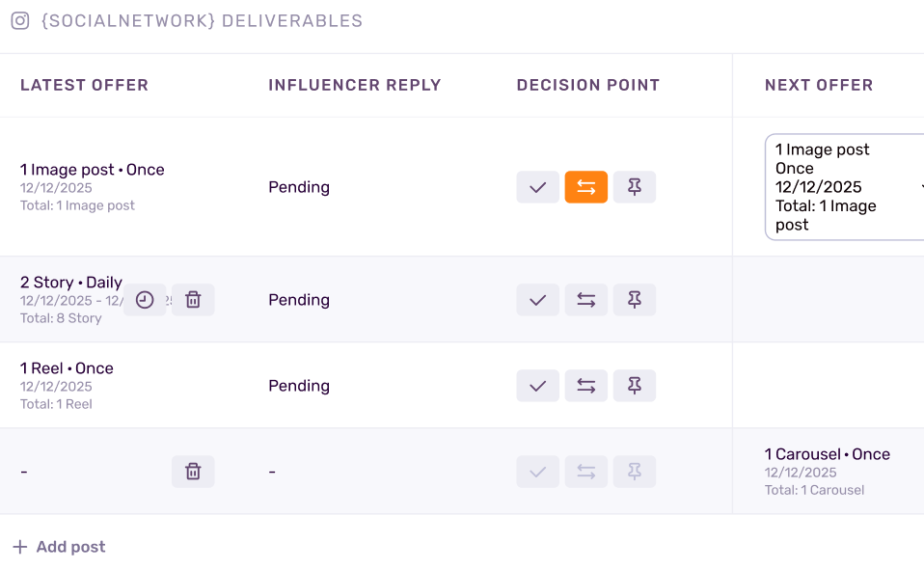Open the history clock on the Story row
The height and width of the screenshot is (569, 924).
point(145,300)
